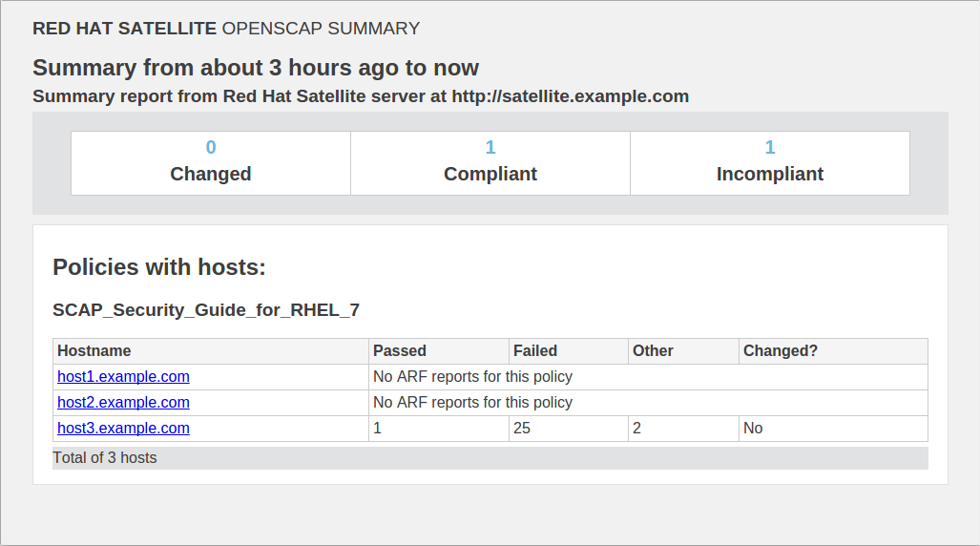
Task: Click the number above the Incompliant label
Action: 770,147
